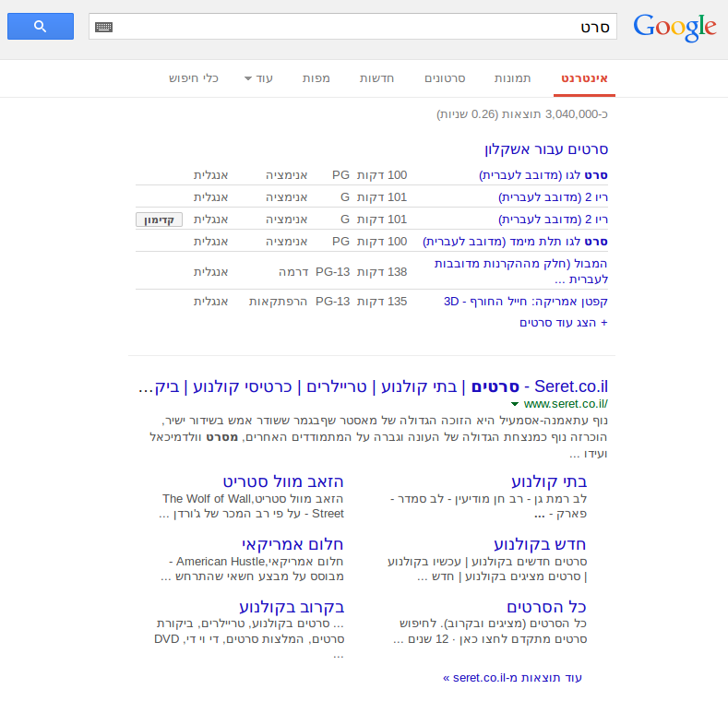The width and height of the screenshot is (728, 701).
Task: Switch to the סרטונים tab
Action: point(445,78)
